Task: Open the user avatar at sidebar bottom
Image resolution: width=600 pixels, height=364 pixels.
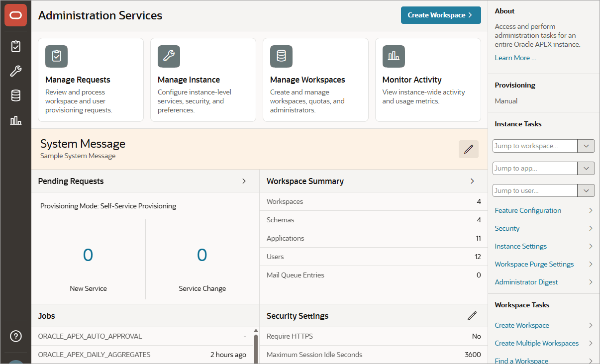Action: (x=15, y=362)
